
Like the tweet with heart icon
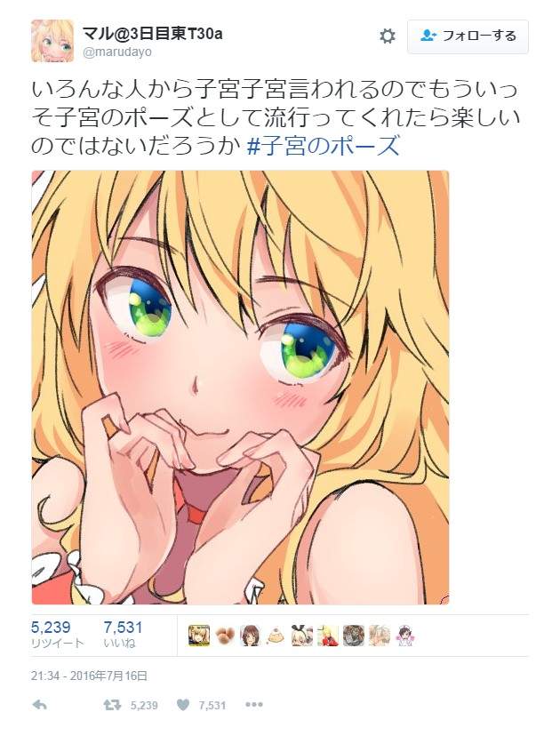click(x=182, y=705)
